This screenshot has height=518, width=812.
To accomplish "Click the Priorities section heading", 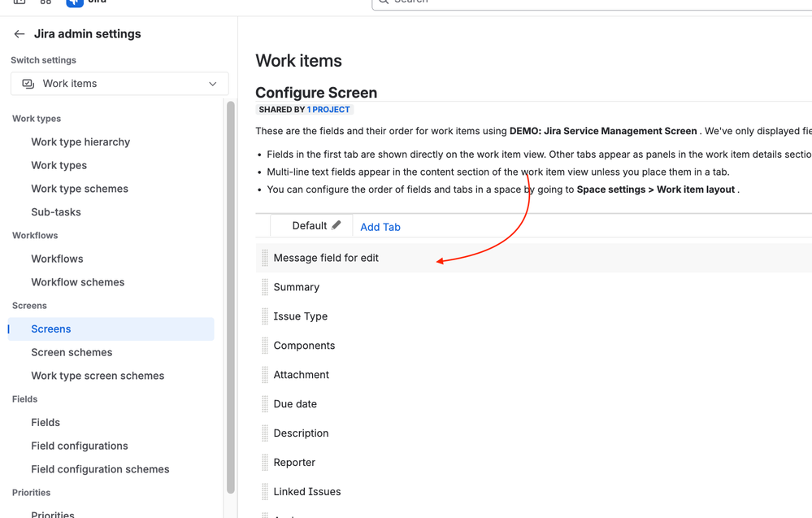I will click(31, 493).
